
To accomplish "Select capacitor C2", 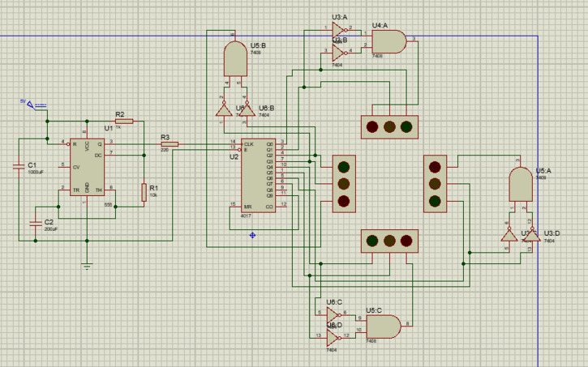I will tap(36, 224).
